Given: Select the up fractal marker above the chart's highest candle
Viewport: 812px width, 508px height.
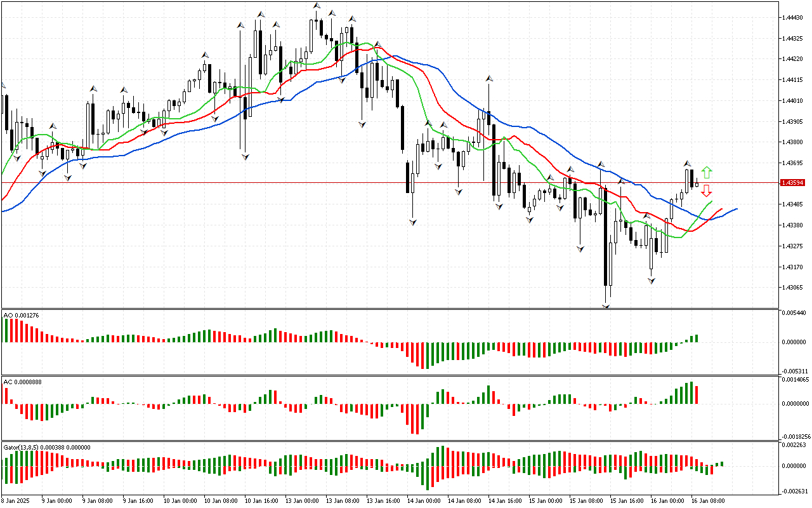Looking at the screenshot, I should pyautogui.click(x=316, y=5).
